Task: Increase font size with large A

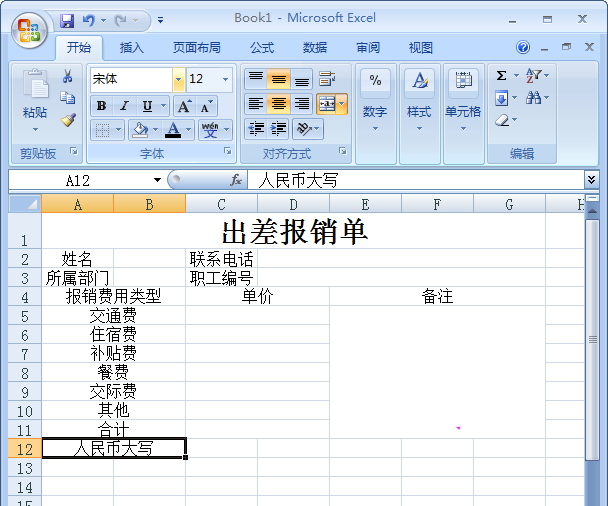Action: tap(184, 106)
